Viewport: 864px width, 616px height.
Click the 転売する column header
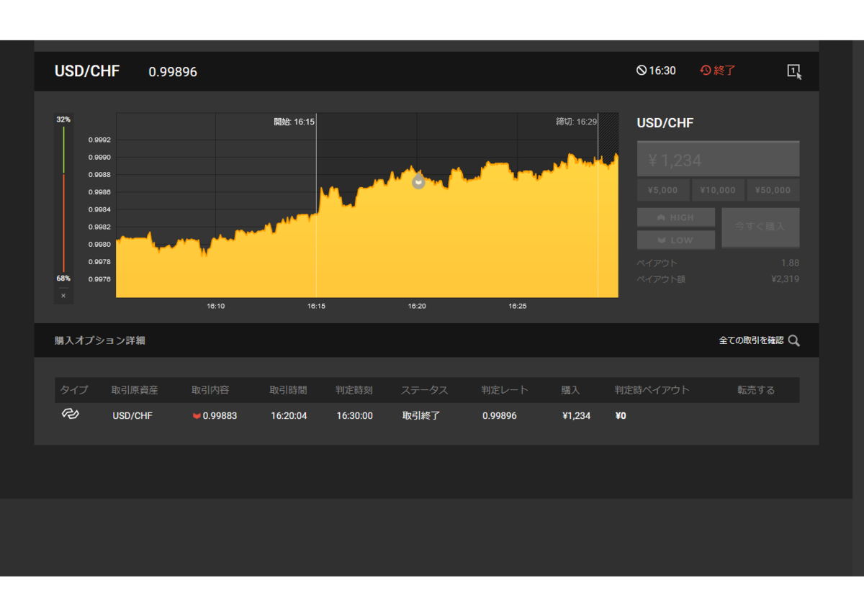click(756, 390)
